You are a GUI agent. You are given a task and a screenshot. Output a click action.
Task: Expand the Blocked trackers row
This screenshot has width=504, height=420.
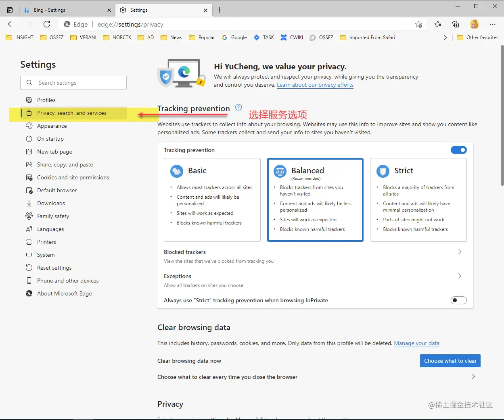pos(315,256)
